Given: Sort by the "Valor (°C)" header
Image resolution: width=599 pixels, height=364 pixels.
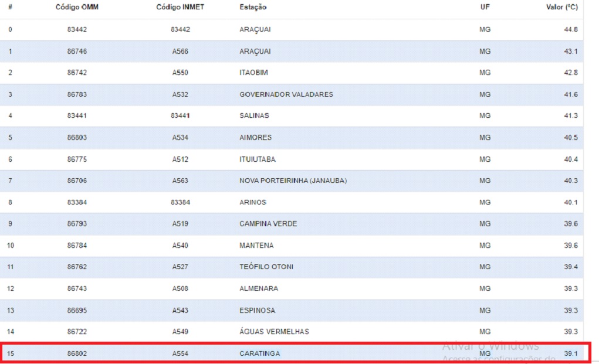Looking at the screenshot, I should pyautogui.click(x=562, y=7).
